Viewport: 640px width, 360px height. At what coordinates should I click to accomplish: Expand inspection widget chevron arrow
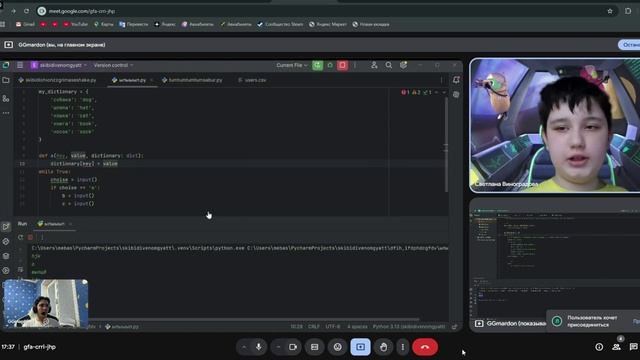point(444,93)
